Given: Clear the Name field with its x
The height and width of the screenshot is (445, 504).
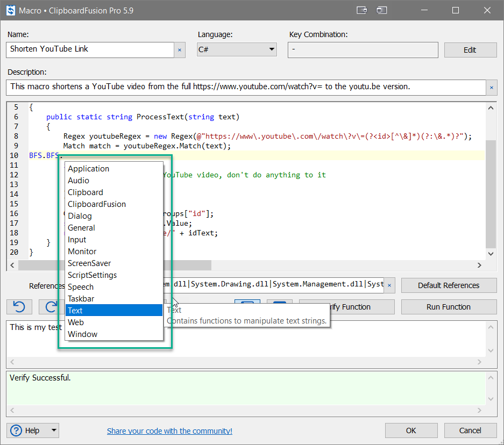Looking at the screenshot, I should (x=180, y=50).
